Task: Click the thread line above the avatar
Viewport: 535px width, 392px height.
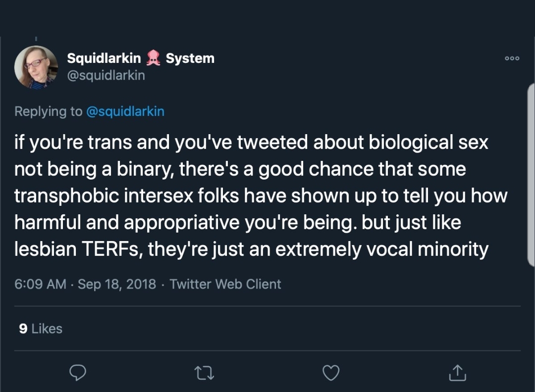Action: 36,38
